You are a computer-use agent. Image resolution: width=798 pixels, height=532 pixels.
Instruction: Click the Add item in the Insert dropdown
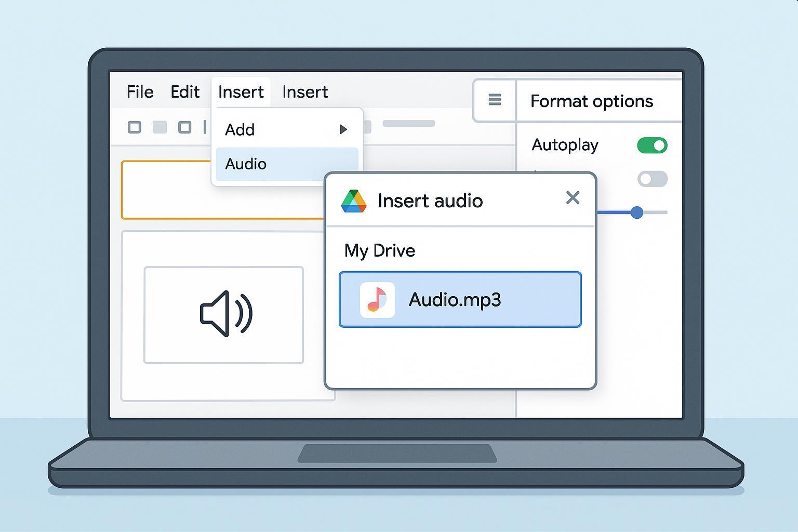[x=240, y=130]
